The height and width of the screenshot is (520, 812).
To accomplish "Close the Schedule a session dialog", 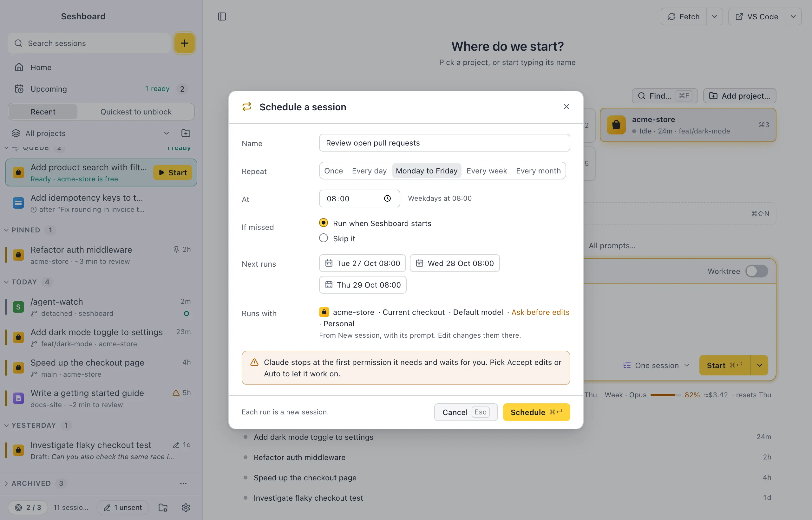I will (x=566, y=107).
